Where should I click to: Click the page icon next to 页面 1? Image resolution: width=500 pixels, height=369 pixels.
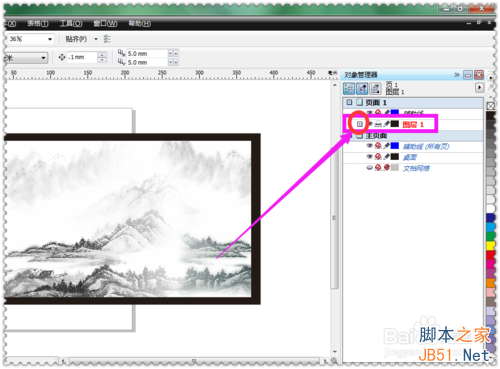pyautogui.click(x=359, y=102)
